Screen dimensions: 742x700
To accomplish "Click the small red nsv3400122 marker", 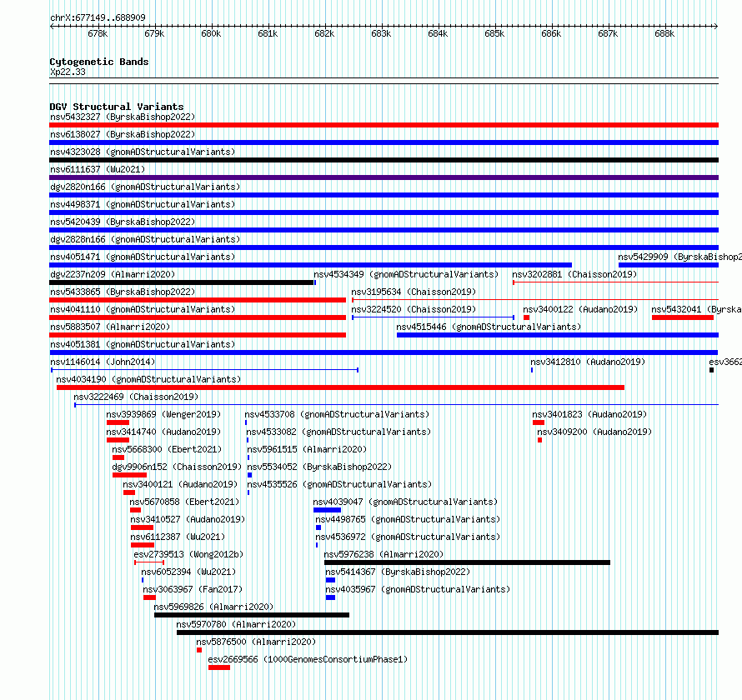I will (x=526, y=317).
